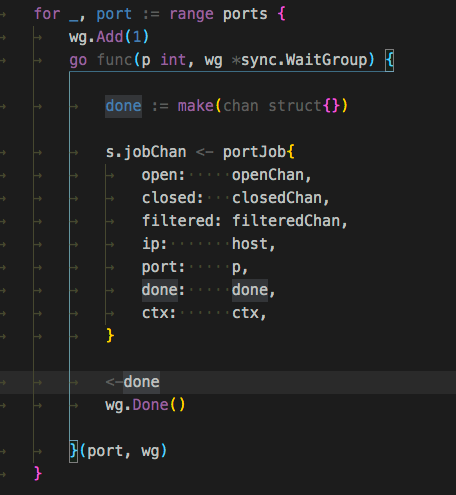
Task: Click the go keyword
Action: point(78,60)
